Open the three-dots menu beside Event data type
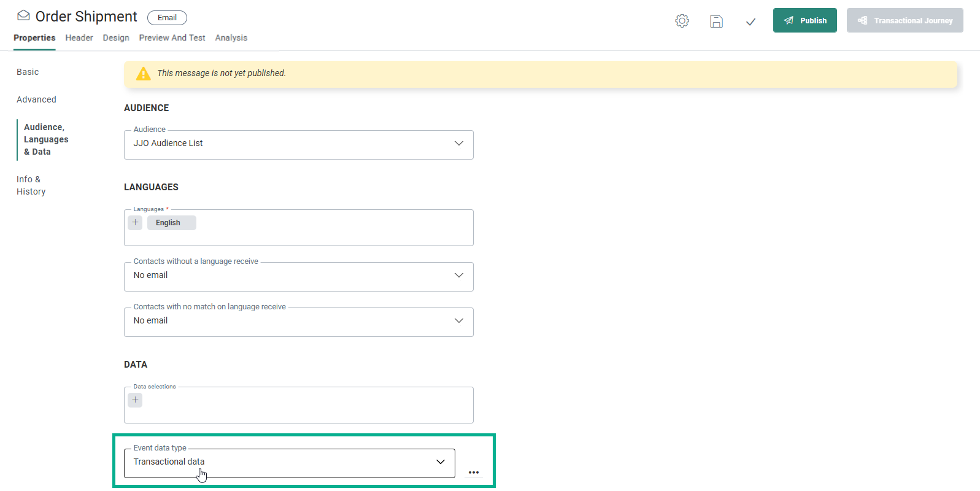The width and height of the screenshot is (980, 491). point(473,472)
